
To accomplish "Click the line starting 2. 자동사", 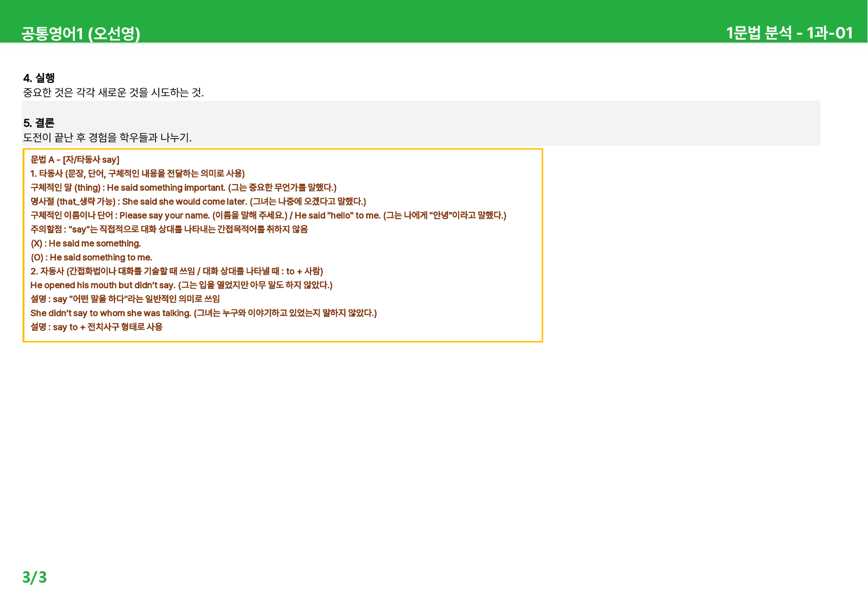I will click(x=177, y=271).
